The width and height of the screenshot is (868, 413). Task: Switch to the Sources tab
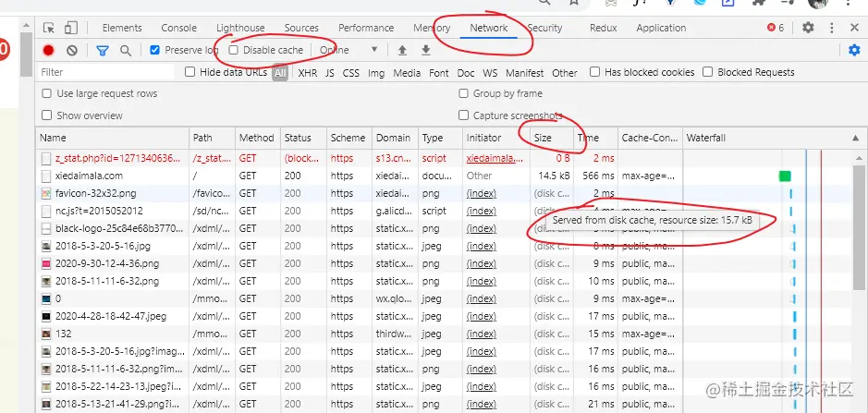(301, 28)
